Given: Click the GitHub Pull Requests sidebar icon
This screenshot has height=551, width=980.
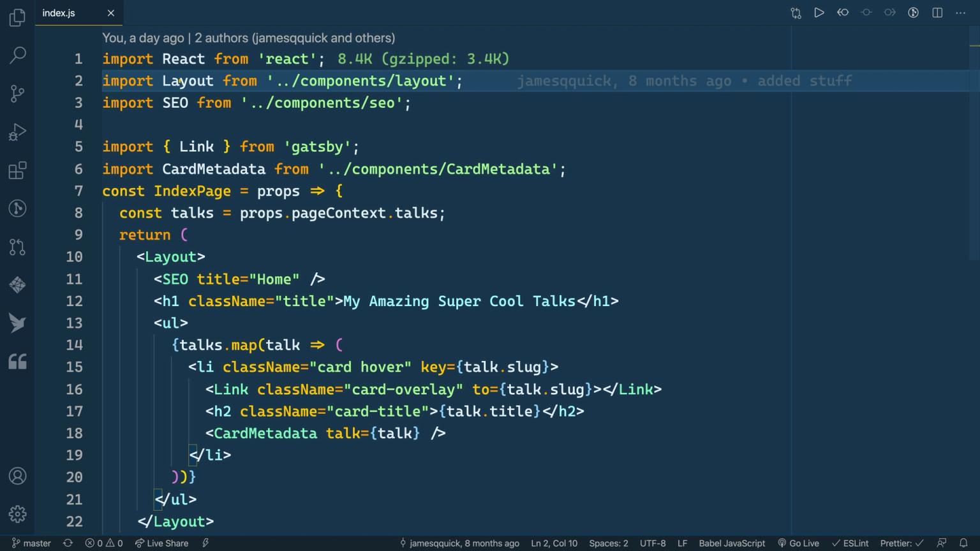Looking at the screenshot, I should 17,247.
